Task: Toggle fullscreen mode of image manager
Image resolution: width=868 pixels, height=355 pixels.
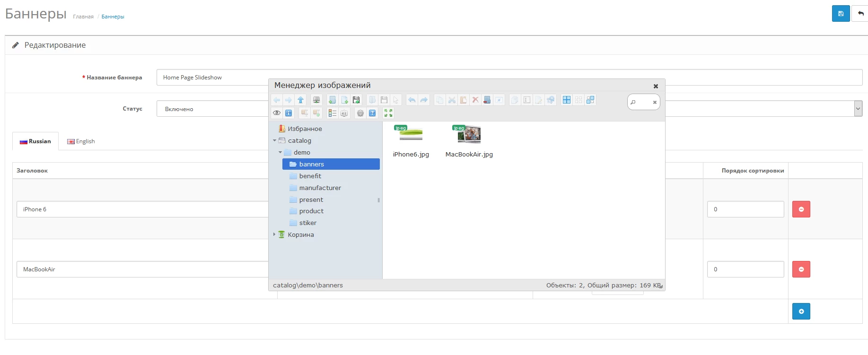Action: click(x=388, y=113)
